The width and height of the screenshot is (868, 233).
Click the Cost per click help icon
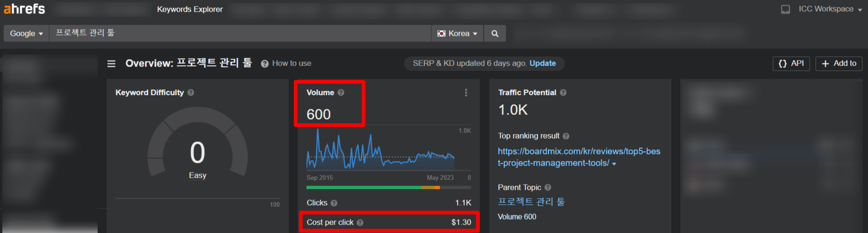(x=360, y=223)
